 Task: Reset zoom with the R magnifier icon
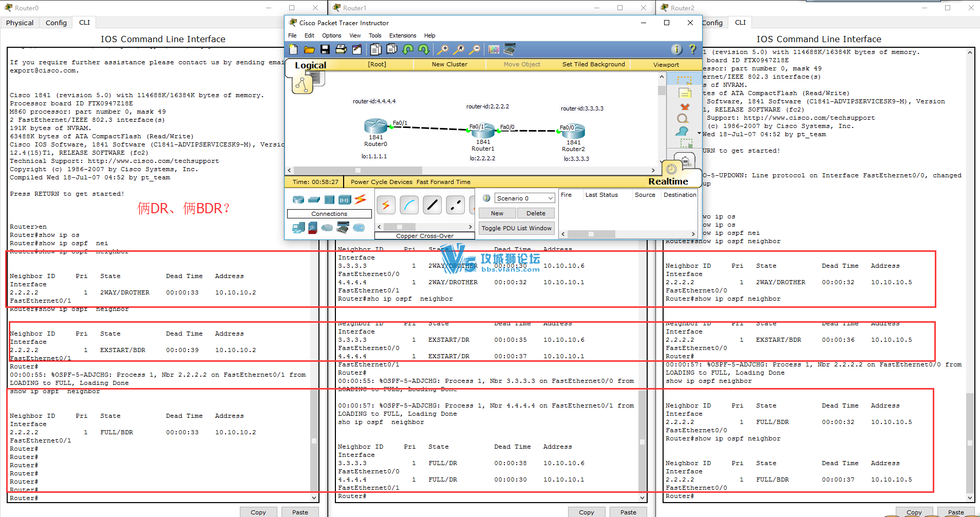[459, 49]
